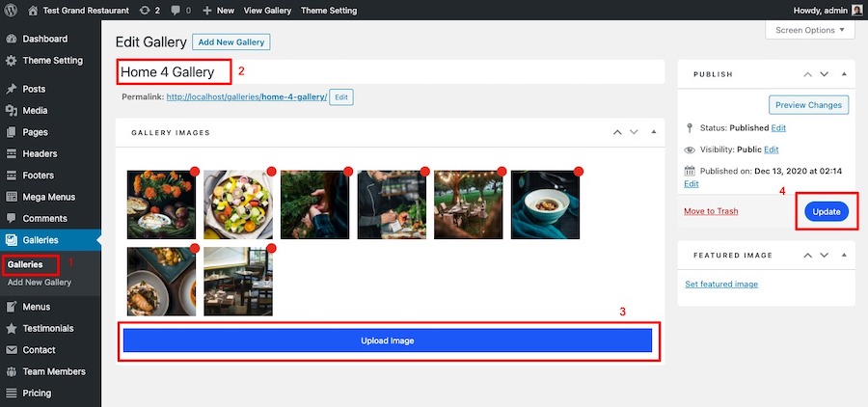Open Media library in sidebar
This screenshot has height=407, width=868.
coord(35,110)
